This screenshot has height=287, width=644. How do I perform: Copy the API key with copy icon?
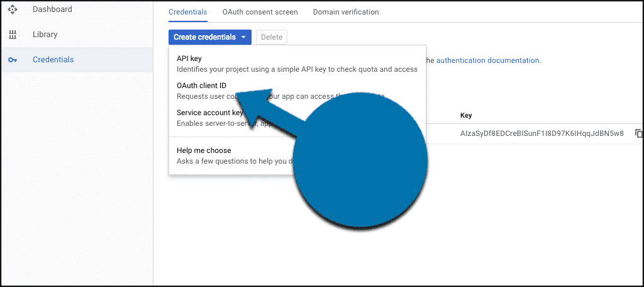639,133
